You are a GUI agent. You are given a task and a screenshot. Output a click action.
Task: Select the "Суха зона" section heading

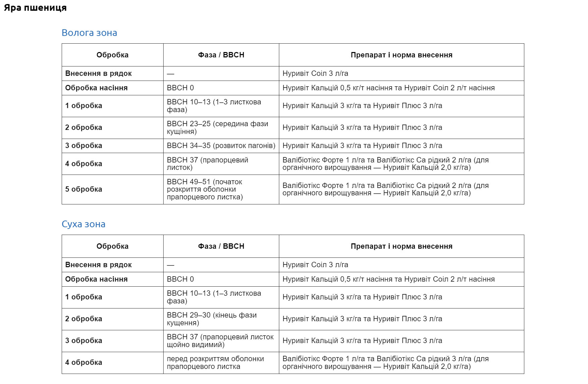click(x=83, y=224)
